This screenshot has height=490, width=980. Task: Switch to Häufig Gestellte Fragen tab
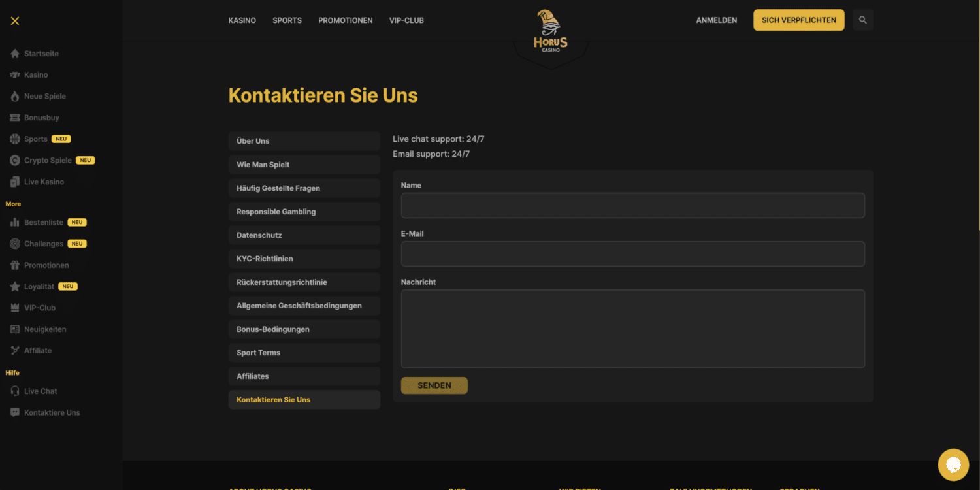304,188
